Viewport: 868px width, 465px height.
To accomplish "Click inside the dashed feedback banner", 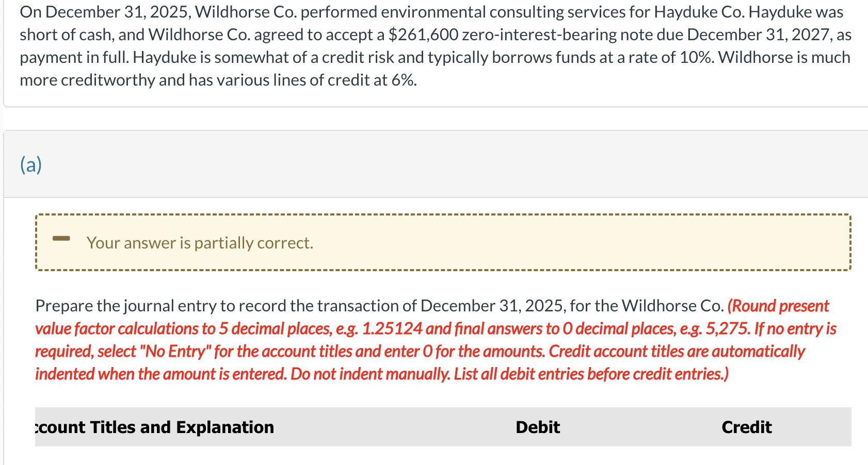I will coord(444,242).
